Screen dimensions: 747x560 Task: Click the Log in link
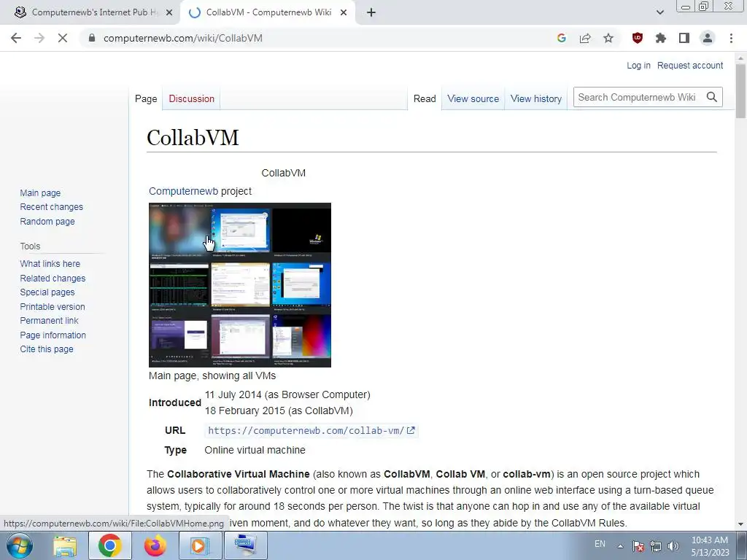(638, 66)
